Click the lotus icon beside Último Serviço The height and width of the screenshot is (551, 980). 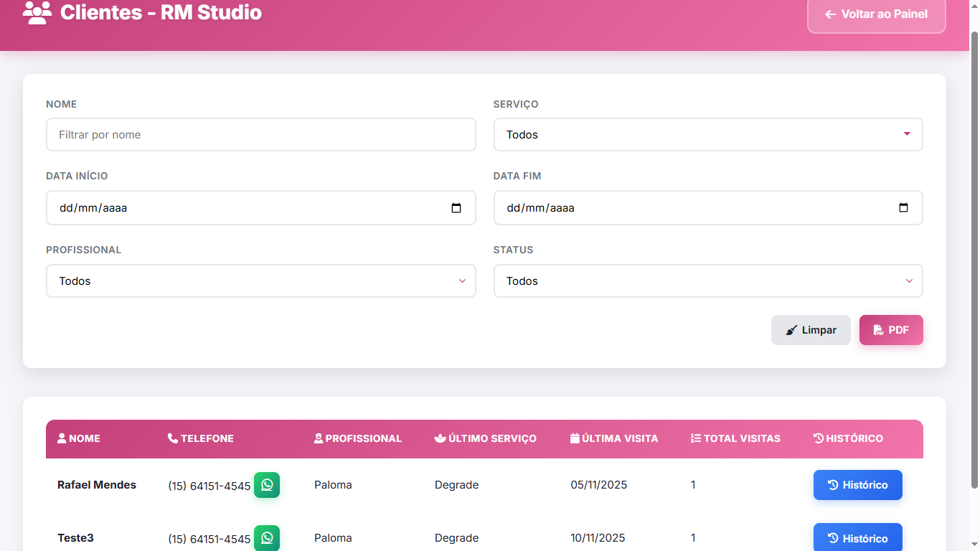click(440, 438)
